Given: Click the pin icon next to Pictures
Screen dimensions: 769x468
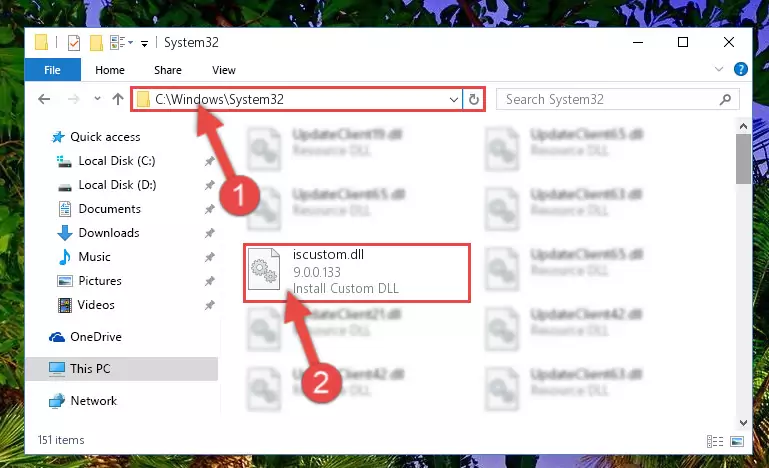Looking at the screenshot, I should pos(209,281).
